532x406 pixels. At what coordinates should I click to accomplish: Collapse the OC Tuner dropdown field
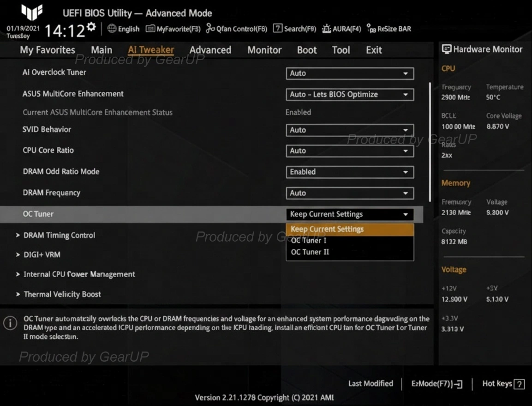tap(350, 214)
